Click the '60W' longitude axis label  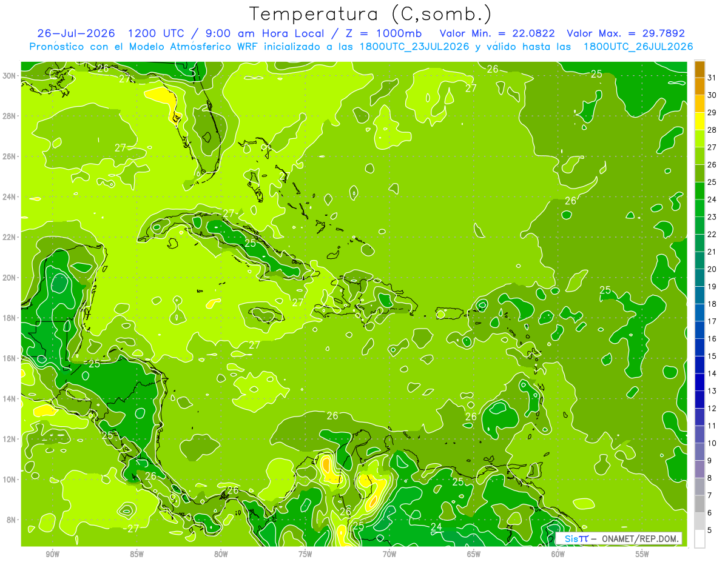(558, 554)
